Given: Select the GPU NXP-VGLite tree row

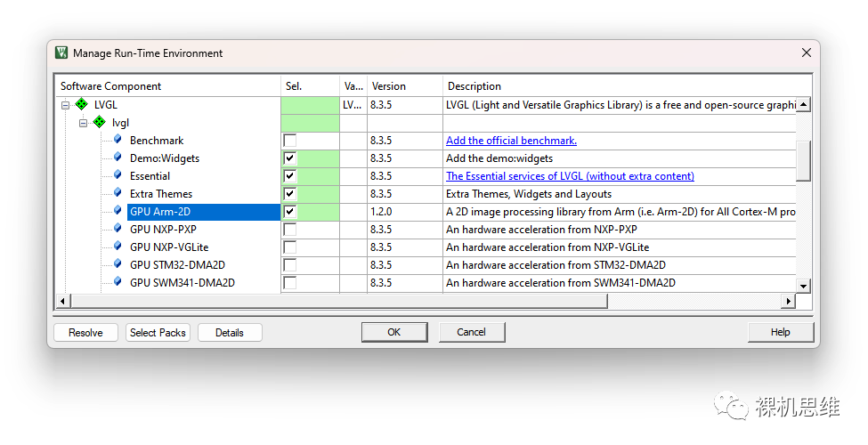Looking at the screenshot, I should pos(169,247).
